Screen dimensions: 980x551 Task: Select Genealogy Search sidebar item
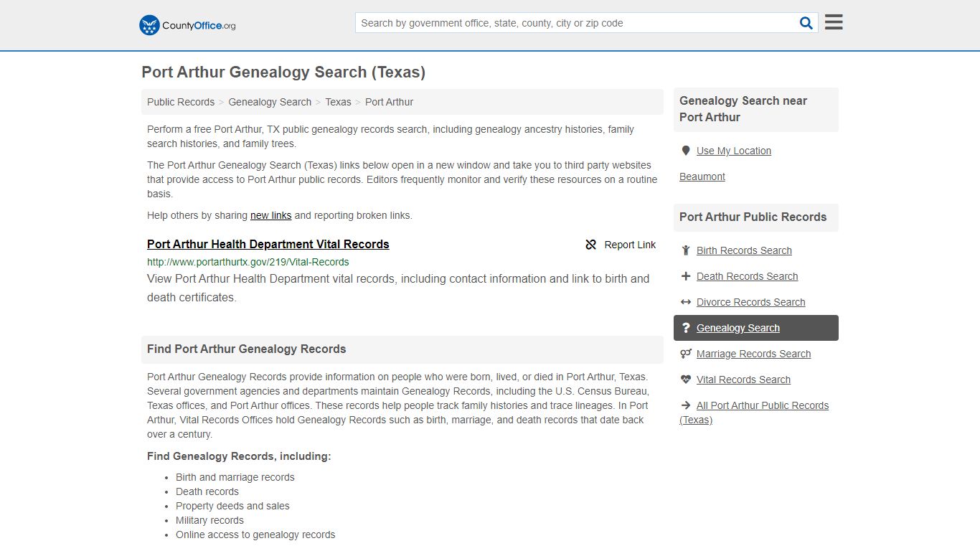tap(756, 328)
